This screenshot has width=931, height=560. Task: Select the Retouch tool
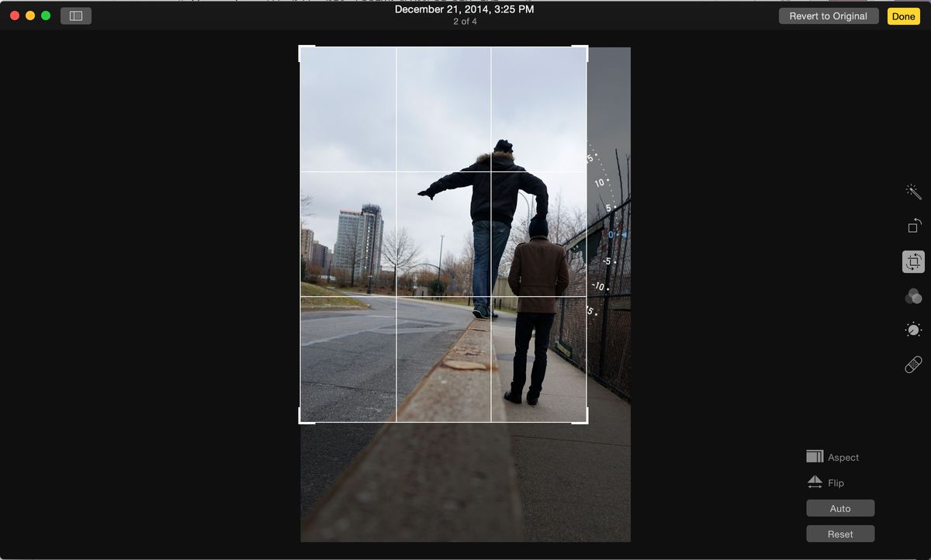pyautogui.click(x=913, y=364)
